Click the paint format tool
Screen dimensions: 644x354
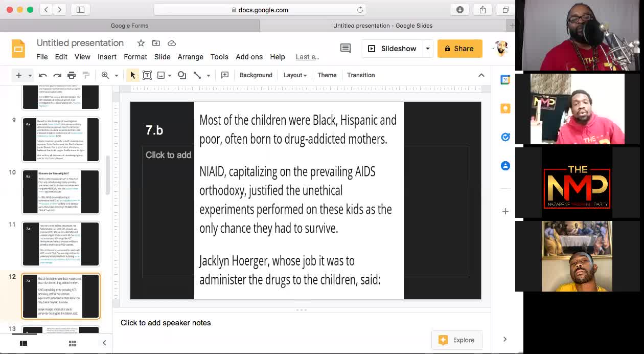(86, 75)
